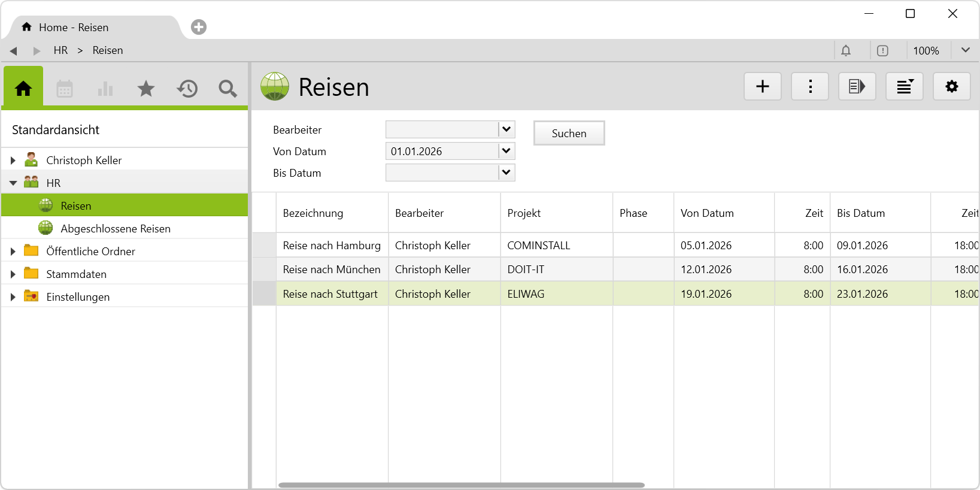980x490 pixels.
Task: Open search via magnifier icon
Action: (227, 89)
